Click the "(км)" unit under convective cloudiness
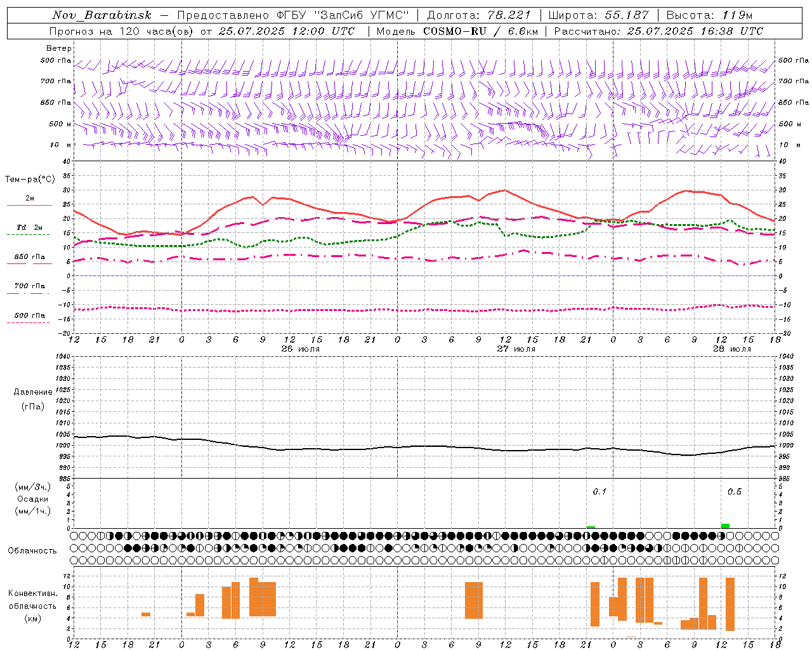This screenshot has width=812, height=650. (33, 619)
